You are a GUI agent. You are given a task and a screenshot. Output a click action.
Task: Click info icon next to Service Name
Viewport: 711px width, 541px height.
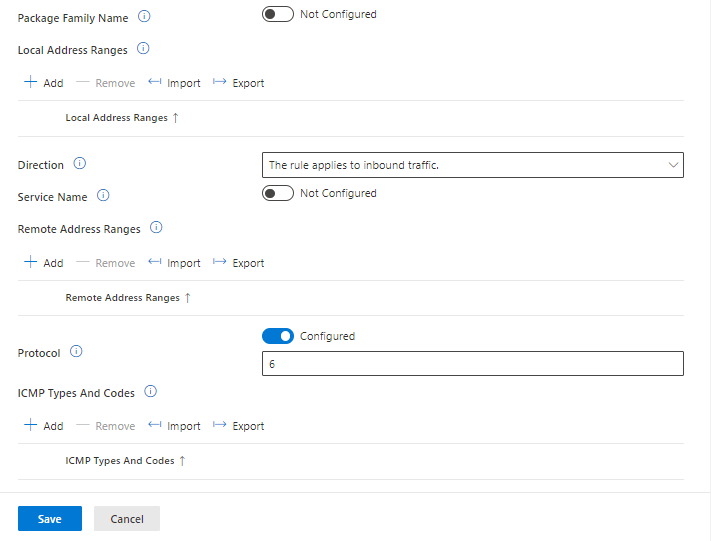coord(103,196)
